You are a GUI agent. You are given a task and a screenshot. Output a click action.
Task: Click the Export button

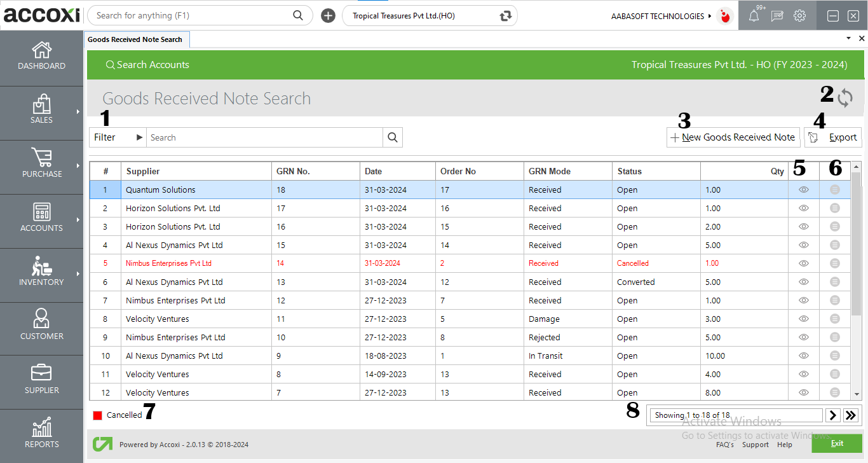click(x=833, y=137)
